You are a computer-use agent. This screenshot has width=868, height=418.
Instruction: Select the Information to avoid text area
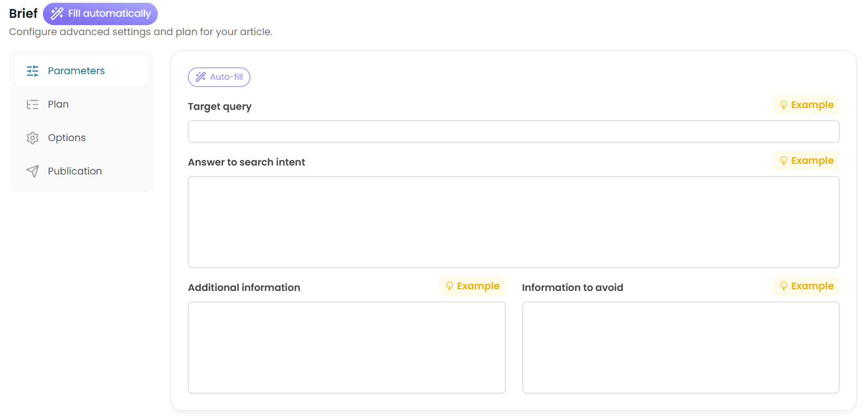[680, 347]
